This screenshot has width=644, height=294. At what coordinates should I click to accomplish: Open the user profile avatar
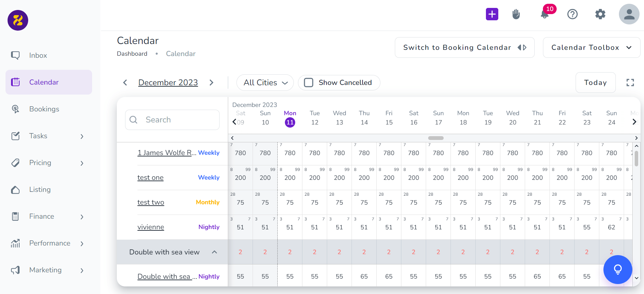[629, 14]
